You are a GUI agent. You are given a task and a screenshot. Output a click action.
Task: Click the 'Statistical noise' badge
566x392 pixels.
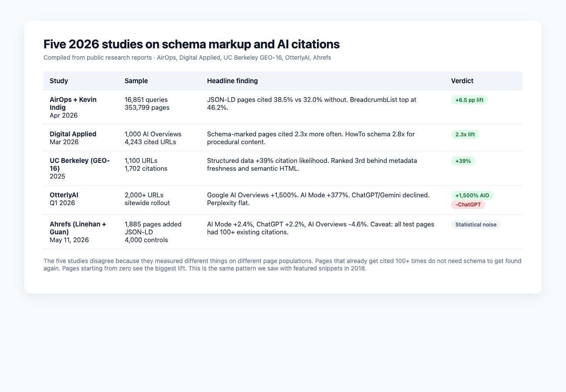[x=476, y=225]
